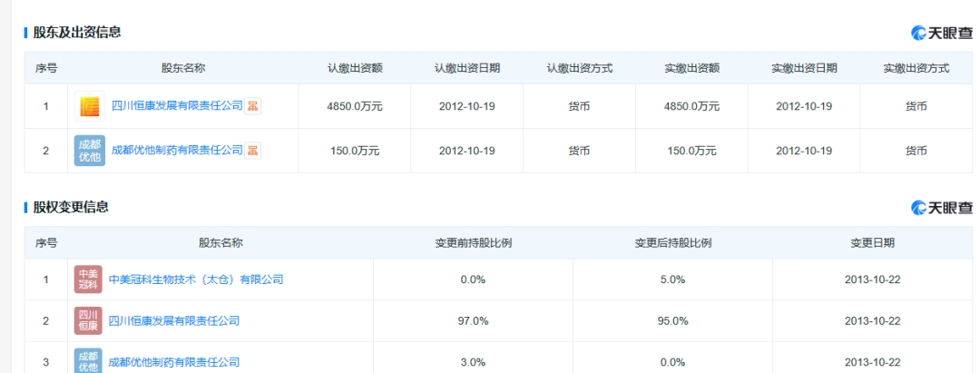The image size is (980, 373).
Task: Select the 95.0% after-change ratio
Action: 673,321
